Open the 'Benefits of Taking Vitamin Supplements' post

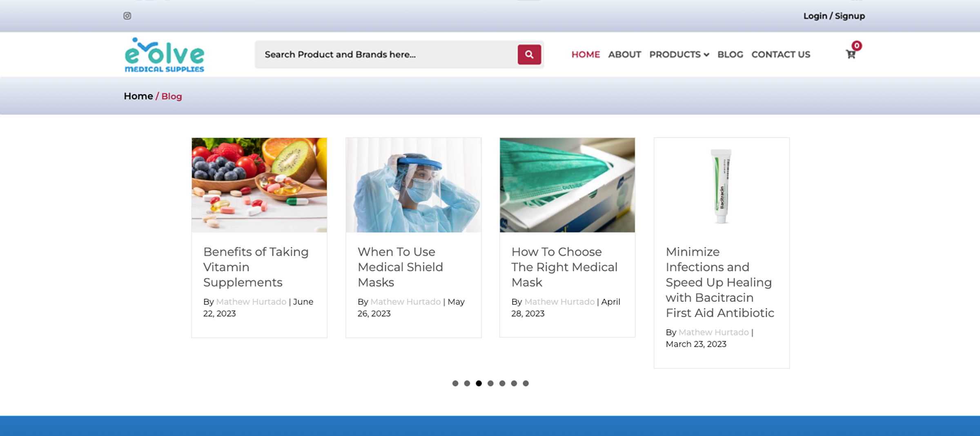click(x=256, y=267)
